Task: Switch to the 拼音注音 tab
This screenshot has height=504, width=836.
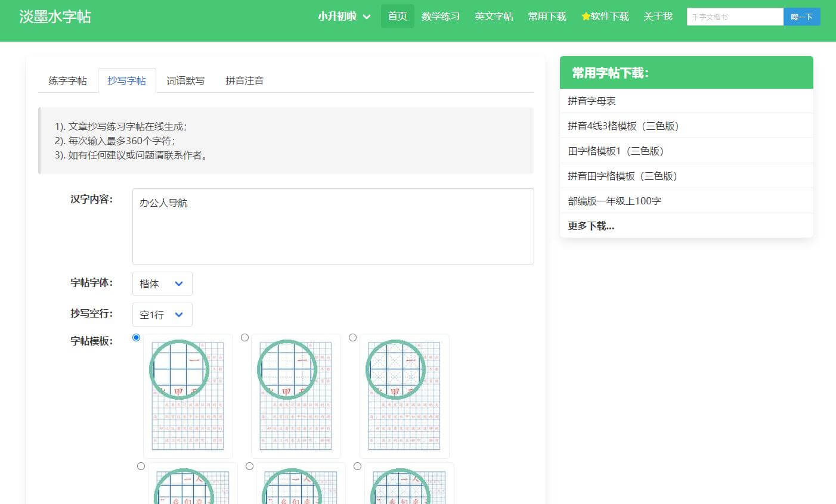Action: pos(244,80)
